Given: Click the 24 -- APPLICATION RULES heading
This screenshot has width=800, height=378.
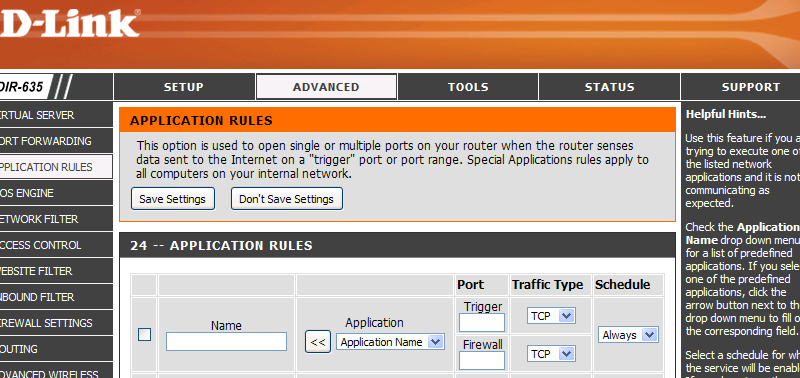Looking at the screenshot, I should point(221,245).
